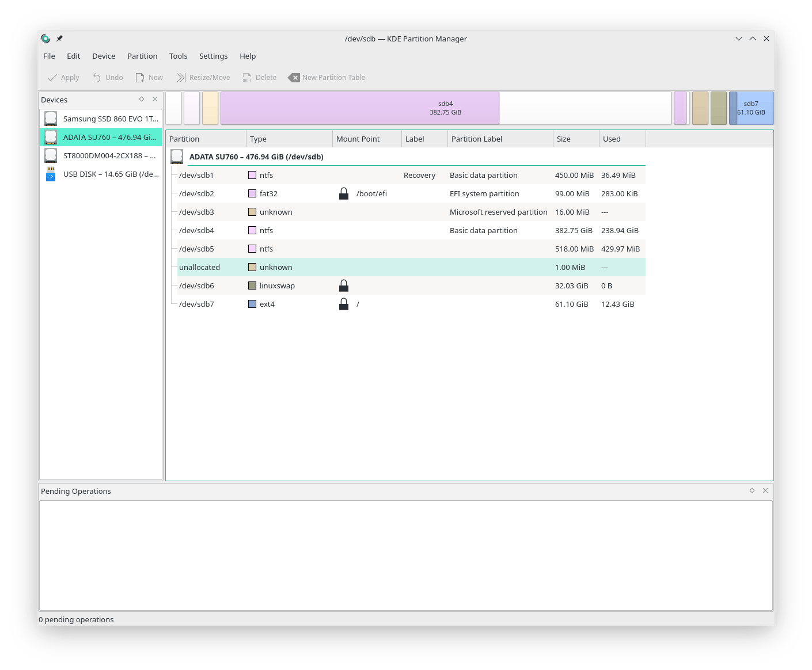The image size is (812, 670).
Task: Float the Devices panel with diamond icon
Action: (x=142, y=99)
